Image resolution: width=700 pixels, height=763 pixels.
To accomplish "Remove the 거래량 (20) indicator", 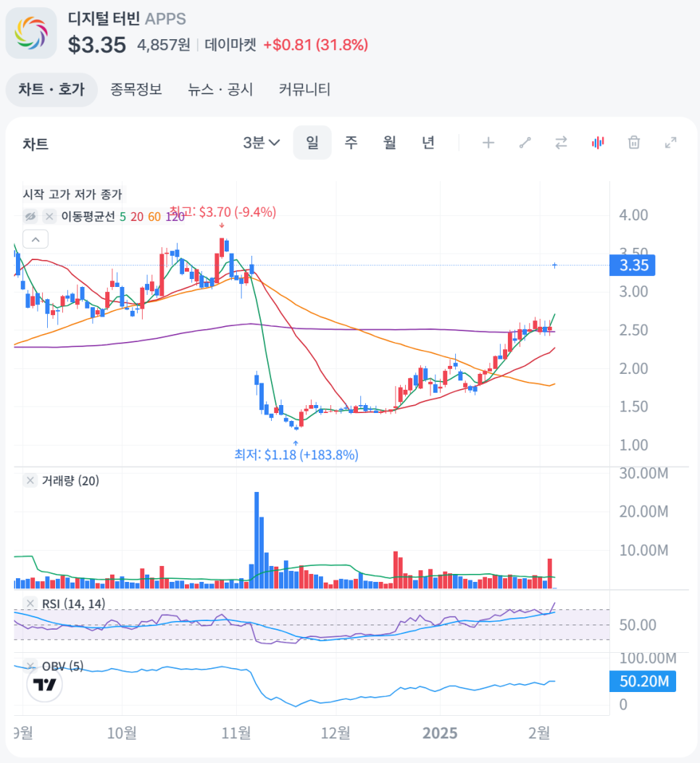I will [x=30, y=480].
